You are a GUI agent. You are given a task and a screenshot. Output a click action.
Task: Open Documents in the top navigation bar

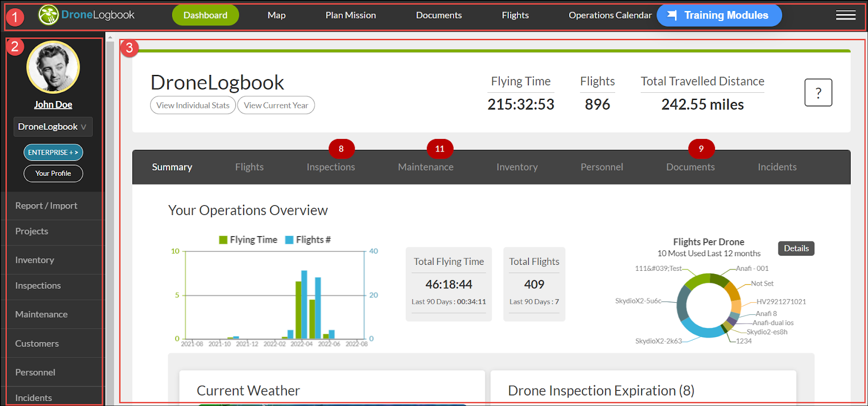(x=439, y=15)
